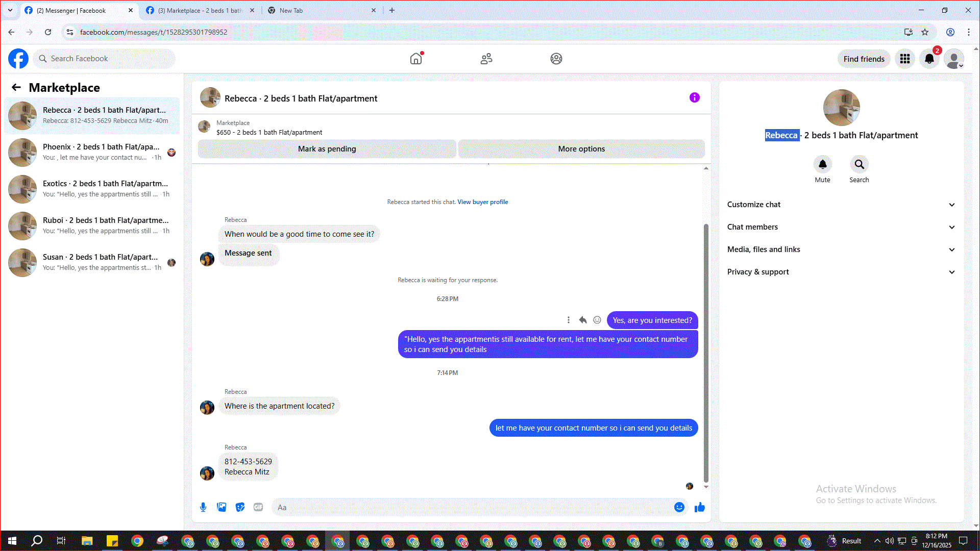Send a thumbs-up like
This screenshot has height=551, width=980.
700,507
